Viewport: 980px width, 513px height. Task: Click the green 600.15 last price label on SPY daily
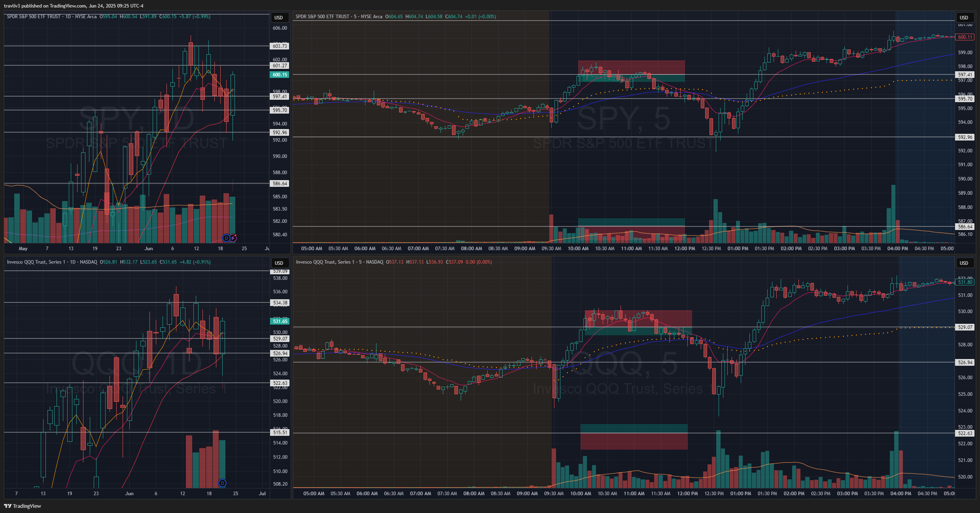click(280, 75)
